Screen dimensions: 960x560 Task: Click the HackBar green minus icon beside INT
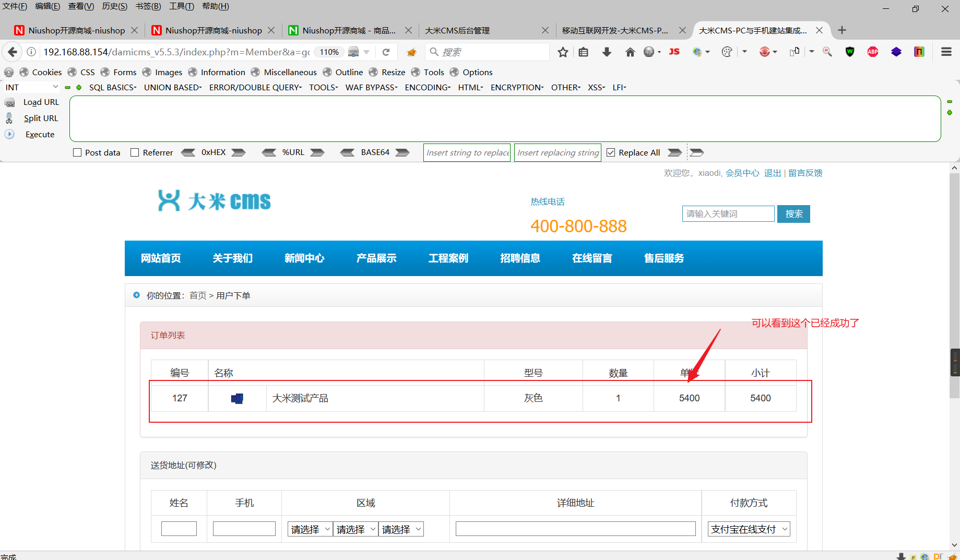[x=67, y=88]
